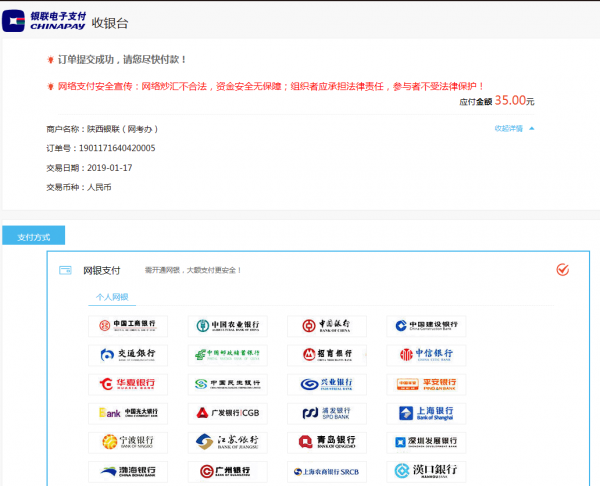Click the transaction date 2019-01-17

click(109, 168)
